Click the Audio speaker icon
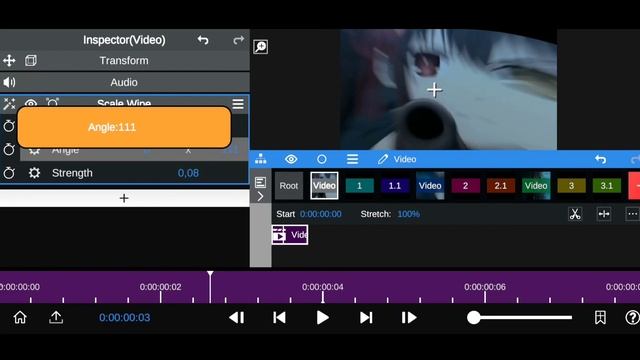 coord(9,82)
